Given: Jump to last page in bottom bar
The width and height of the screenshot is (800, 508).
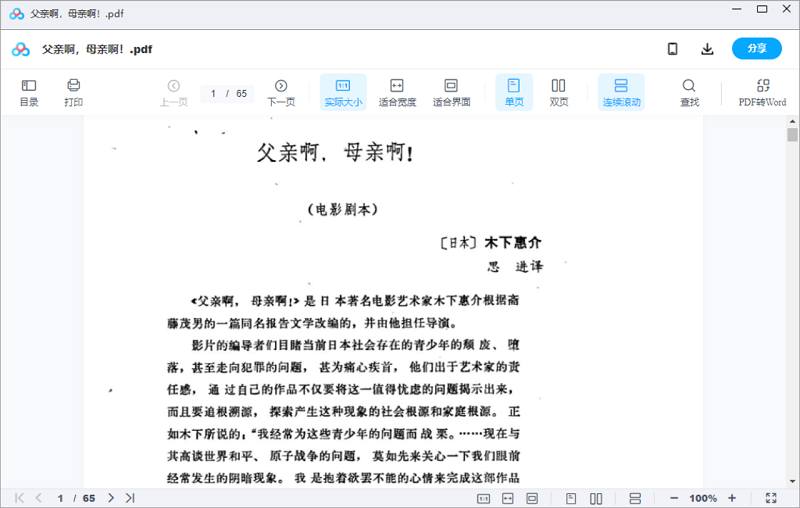Looking at the screenshot, I should coord(130,498).
